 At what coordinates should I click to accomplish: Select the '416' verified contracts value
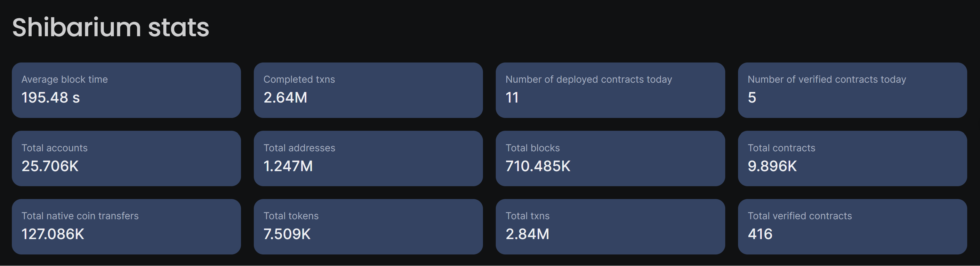(x=760, y=234)
